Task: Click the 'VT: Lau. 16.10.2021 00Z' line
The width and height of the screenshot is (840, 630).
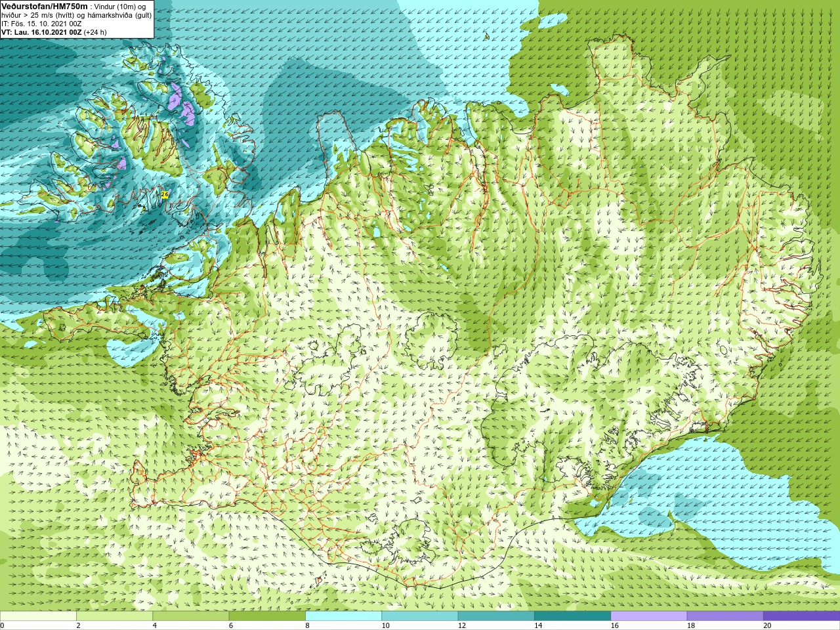Action: tap(41, 31)
